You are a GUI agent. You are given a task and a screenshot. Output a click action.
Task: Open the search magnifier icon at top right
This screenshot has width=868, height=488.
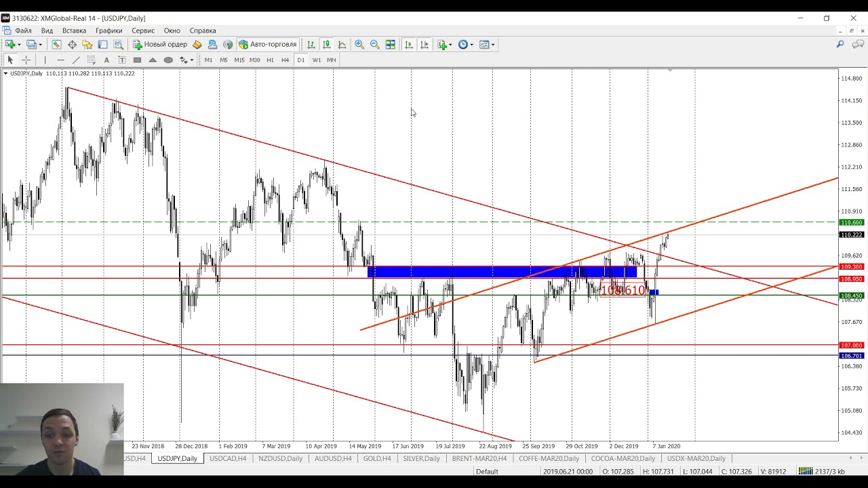pyautogui.click(x=840, y=44)
